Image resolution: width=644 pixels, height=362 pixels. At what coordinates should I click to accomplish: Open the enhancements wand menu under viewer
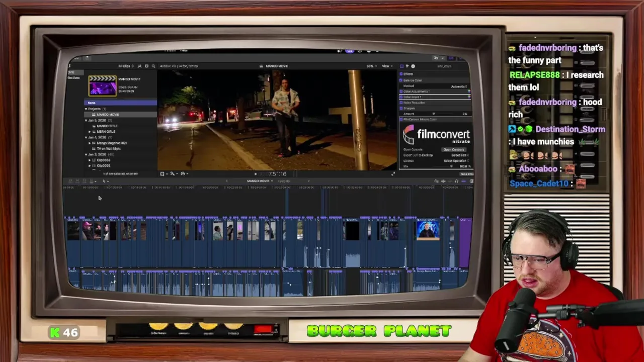pyautogui.click(x=174, y=174)
